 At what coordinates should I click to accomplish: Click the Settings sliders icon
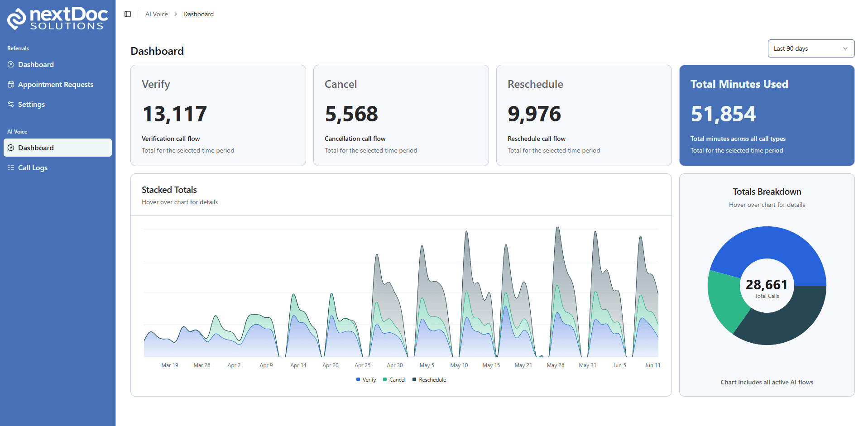coord(11,105)
